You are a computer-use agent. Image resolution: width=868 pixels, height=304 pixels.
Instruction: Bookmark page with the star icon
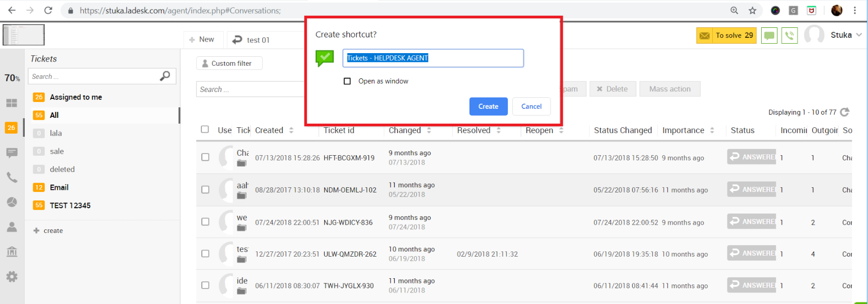point(753,11)
